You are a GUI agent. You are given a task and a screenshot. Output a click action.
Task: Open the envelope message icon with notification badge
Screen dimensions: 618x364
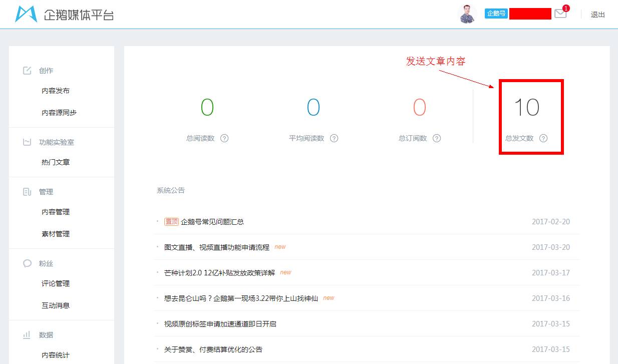click(x=560, y=14)
